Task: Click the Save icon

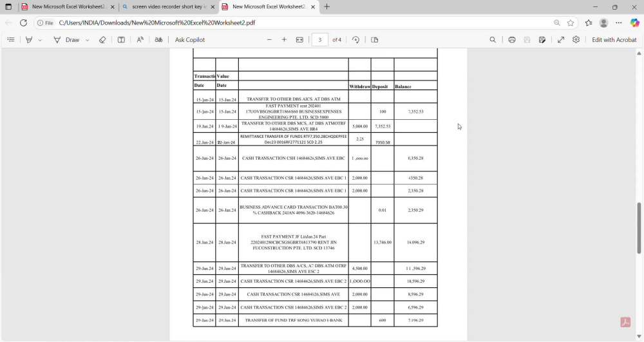Action: pos(527,40)
